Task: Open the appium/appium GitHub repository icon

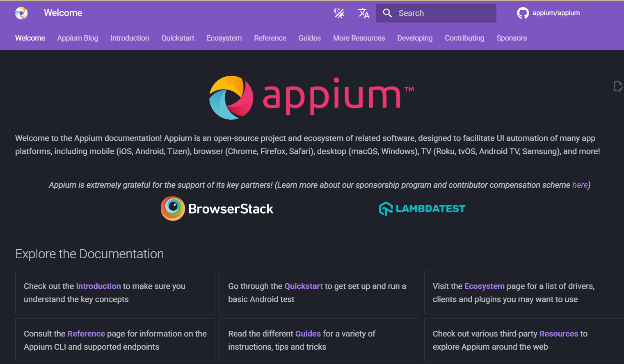Action: point(523,13)
